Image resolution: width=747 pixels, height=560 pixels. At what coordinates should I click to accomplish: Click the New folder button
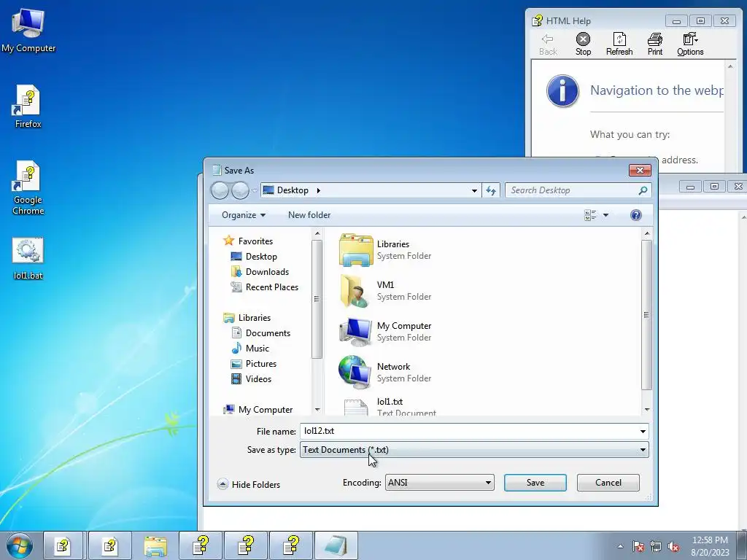(x=309, y=215)
